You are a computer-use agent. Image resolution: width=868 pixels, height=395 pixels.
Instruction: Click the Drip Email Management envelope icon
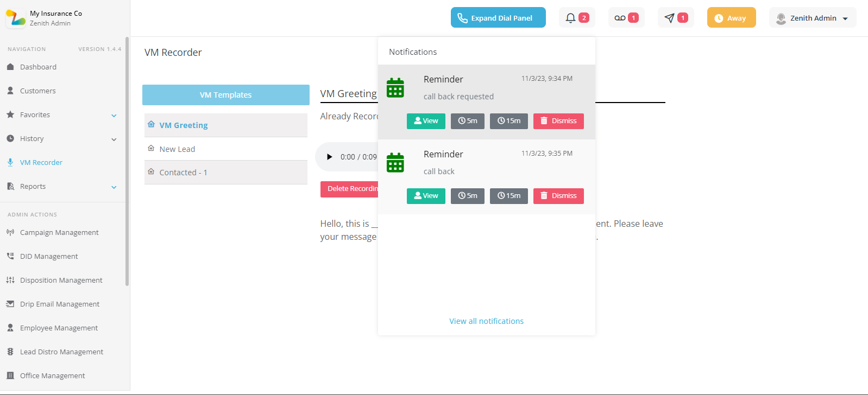tap(10, 304)
